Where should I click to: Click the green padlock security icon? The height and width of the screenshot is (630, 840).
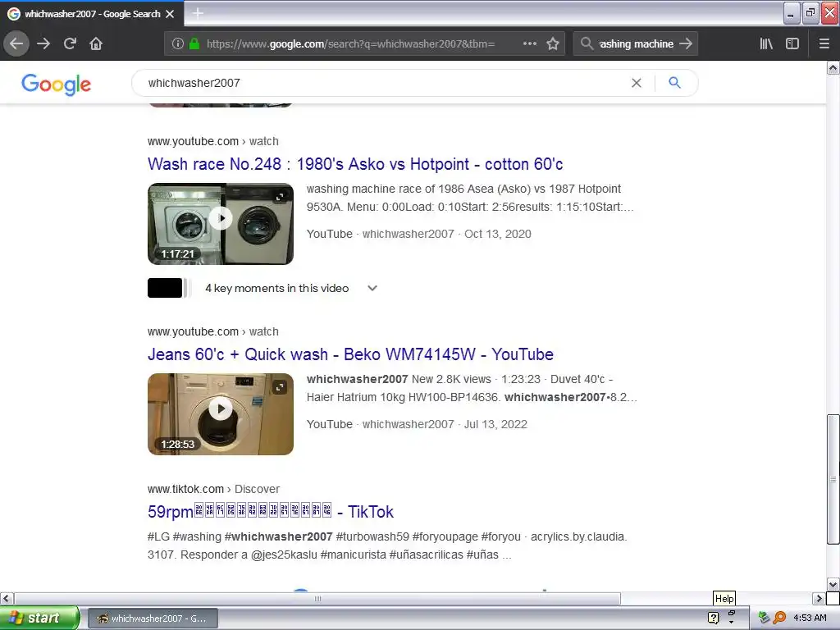click(194, 43)
